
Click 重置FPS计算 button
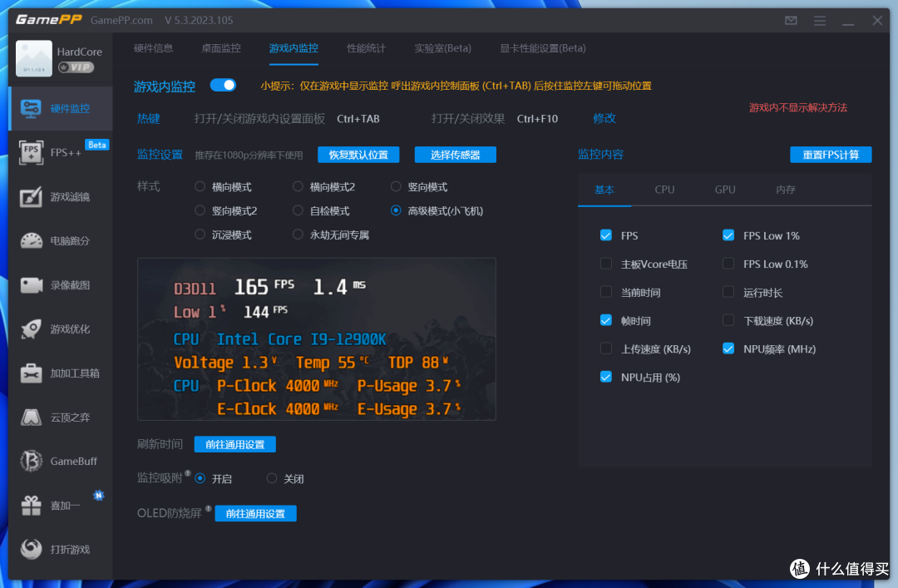[x=831, y=155]
